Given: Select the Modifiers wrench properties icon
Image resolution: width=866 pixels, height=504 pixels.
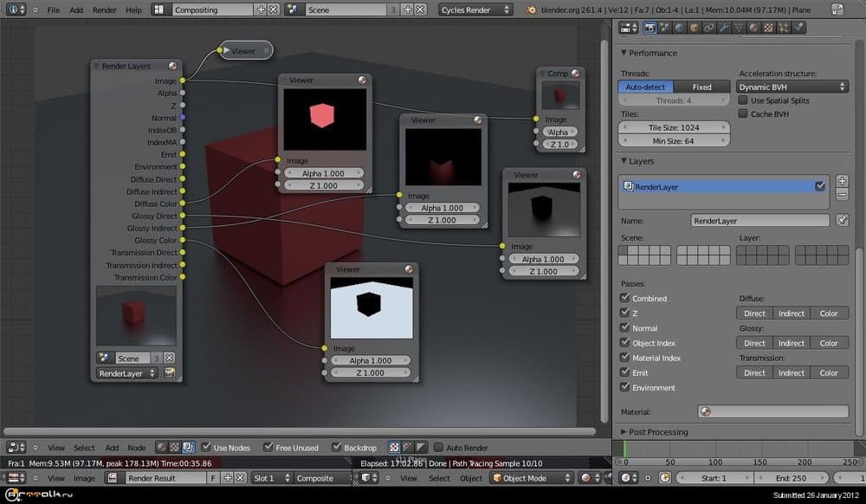Looking at the screenshot, I should (723, 28).
